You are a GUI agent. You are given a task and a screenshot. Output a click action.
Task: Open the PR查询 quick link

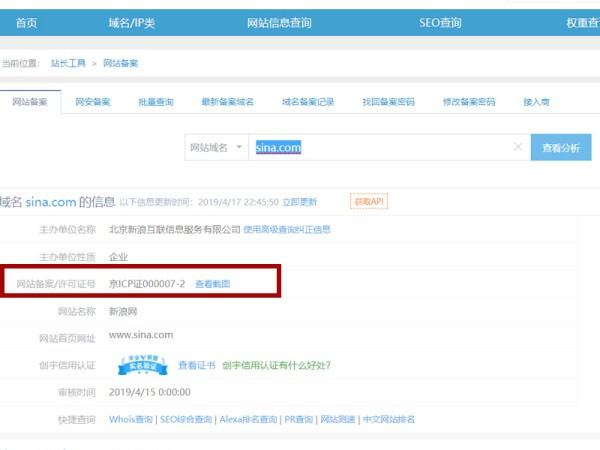click(x=298, y=419)
